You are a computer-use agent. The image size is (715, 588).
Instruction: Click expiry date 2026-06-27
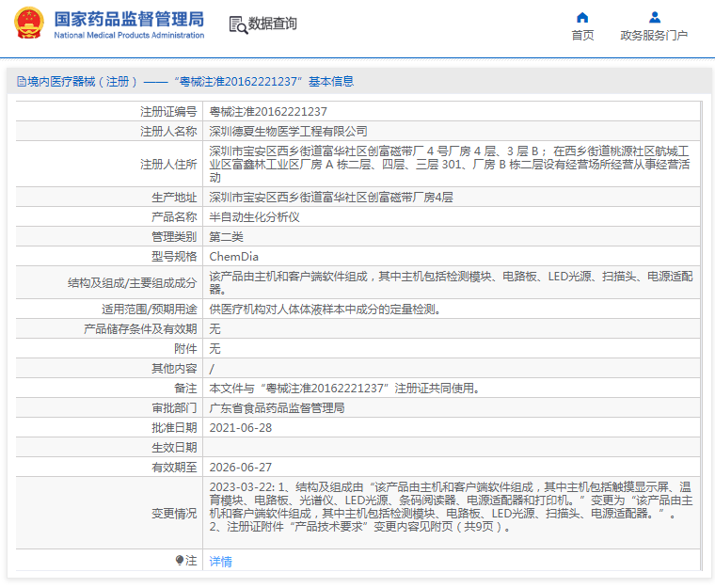click(241, 468)
